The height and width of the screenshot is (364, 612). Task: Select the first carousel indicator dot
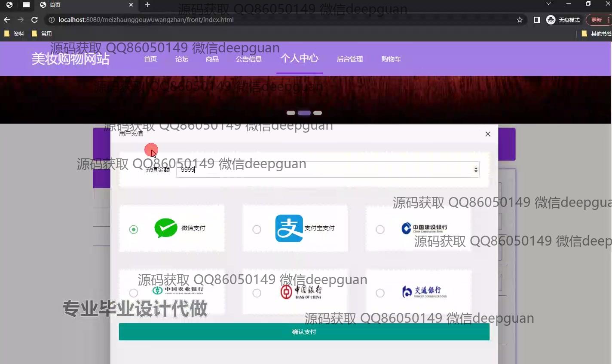[291, 113]
